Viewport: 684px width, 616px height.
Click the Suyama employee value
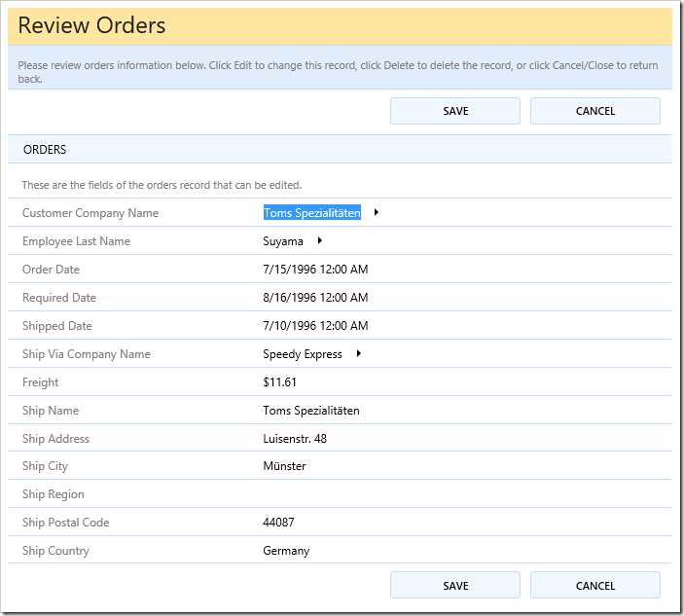(283, 241)
